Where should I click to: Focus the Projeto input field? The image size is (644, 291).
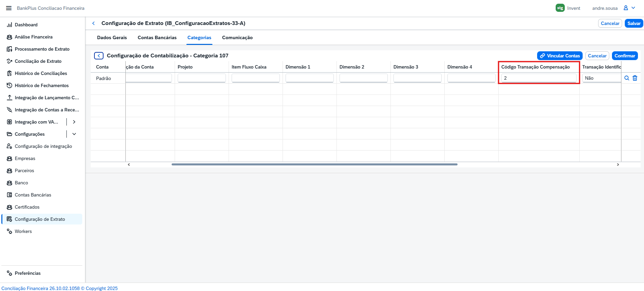coord(202,78)
